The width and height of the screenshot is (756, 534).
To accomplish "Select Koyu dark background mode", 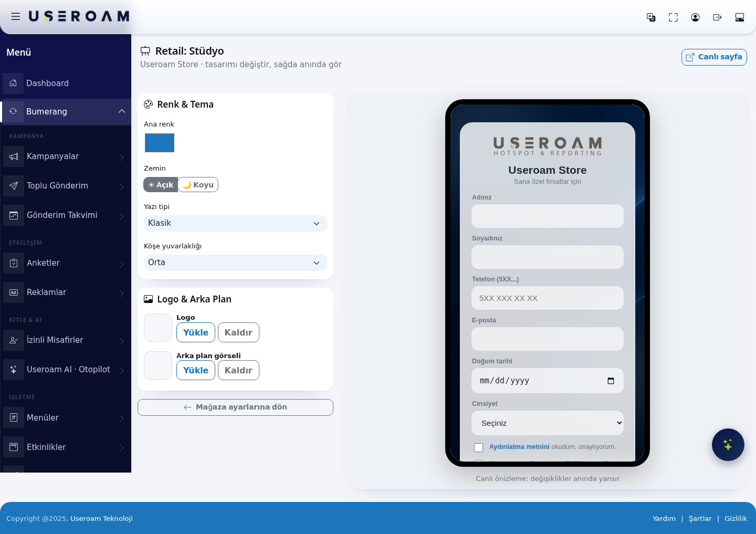I will click(198, 185).
